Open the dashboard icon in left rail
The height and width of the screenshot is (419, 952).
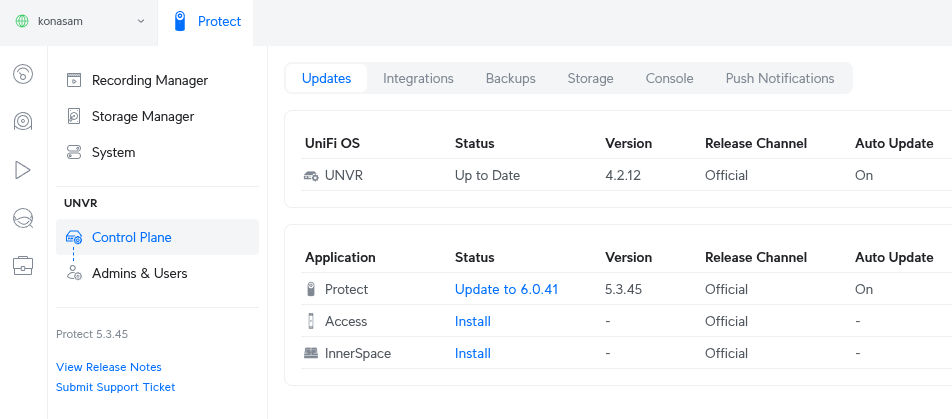(23, 74)
